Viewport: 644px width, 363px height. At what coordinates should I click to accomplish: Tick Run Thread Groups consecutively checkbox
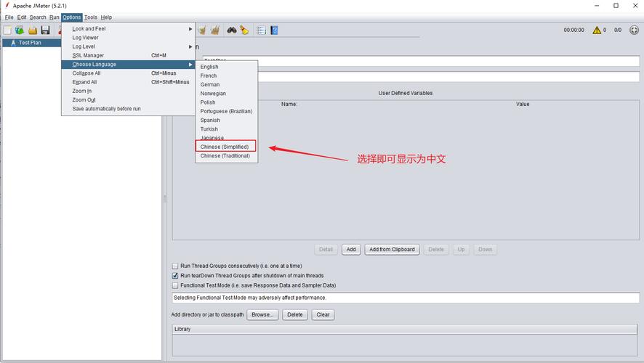tap(175, 266)
